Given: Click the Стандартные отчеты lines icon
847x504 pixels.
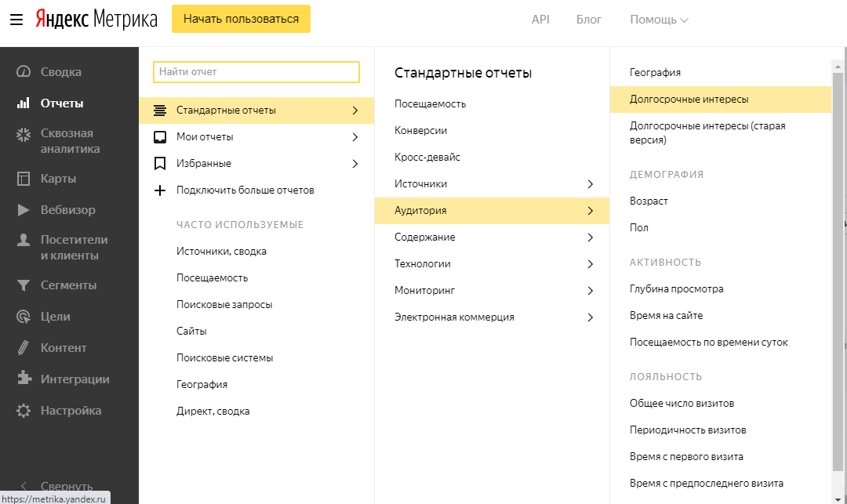Looking at the screenshot, I should [160, 110].
